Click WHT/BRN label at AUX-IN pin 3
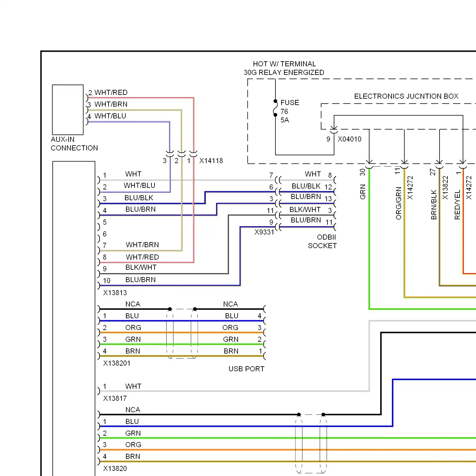 click(111, 104)
